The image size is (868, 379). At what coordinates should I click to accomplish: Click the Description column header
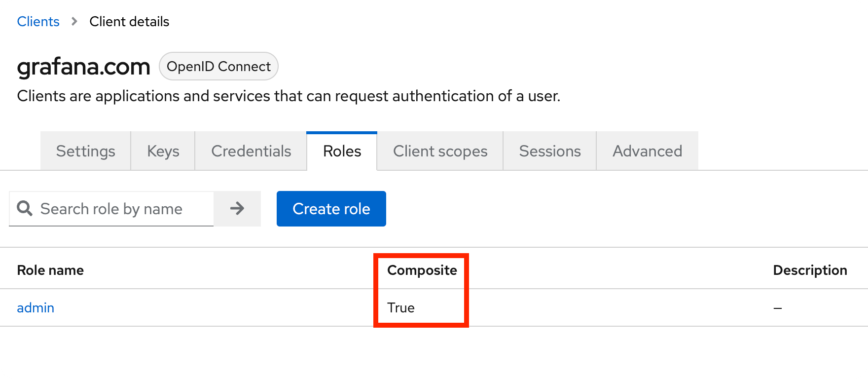(x=810, y=270)
